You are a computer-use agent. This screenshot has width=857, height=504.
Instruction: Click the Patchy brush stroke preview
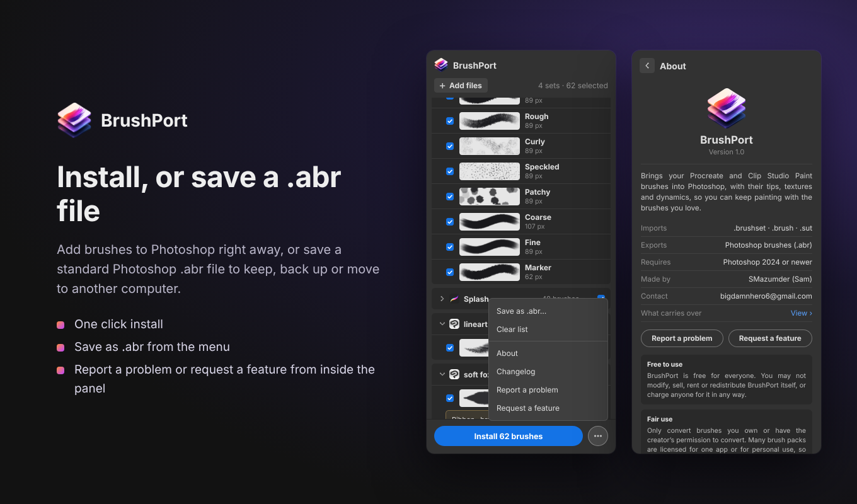(490, 197)
